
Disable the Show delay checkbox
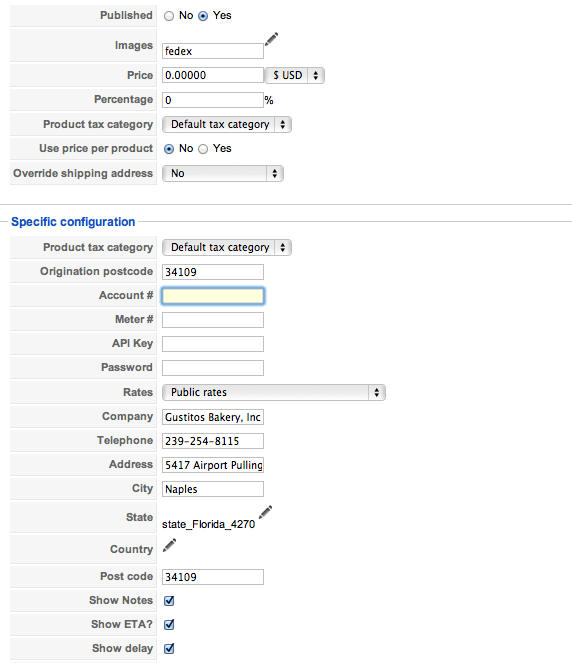169,648
